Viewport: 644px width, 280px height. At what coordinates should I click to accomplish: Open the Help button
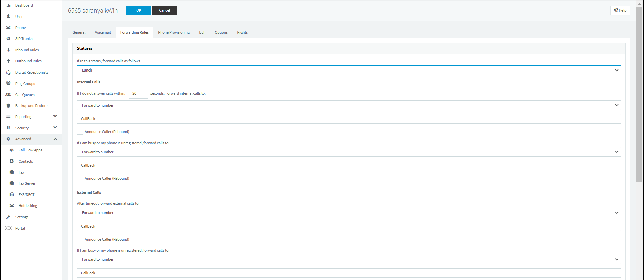click(x=620, y=10)
